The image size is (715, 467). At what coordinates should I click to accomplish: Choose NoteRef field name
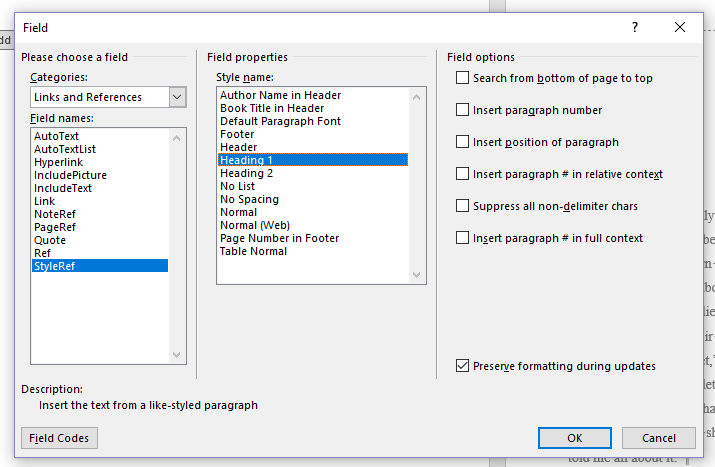point(100,214)
